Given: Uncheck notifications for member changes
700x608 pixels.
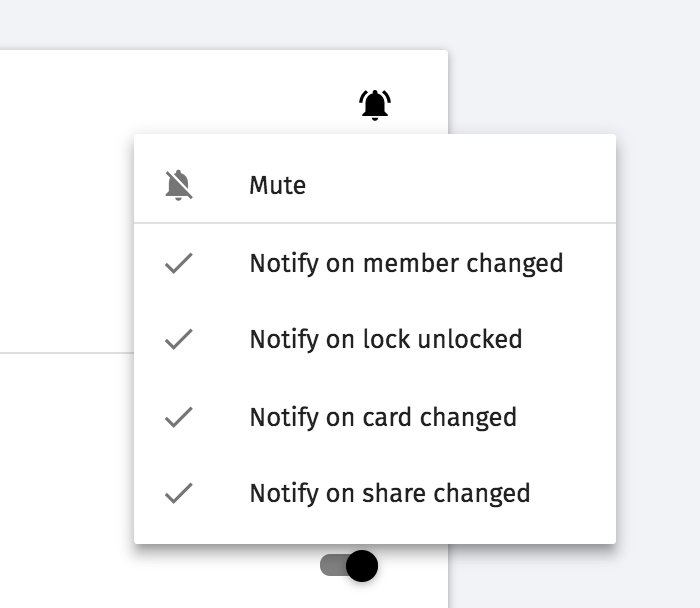Looking at the screenshot, I should point(375,263).
